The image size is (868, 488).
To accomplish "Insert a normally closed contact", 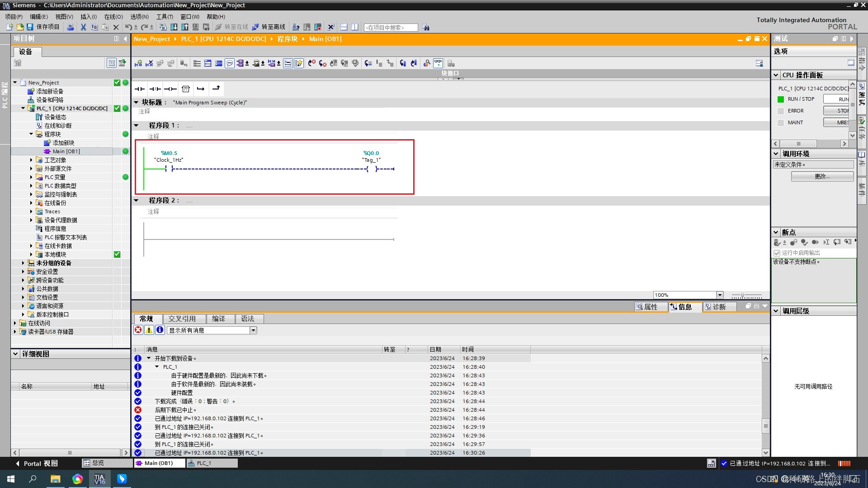I will [x=155, y=89].
